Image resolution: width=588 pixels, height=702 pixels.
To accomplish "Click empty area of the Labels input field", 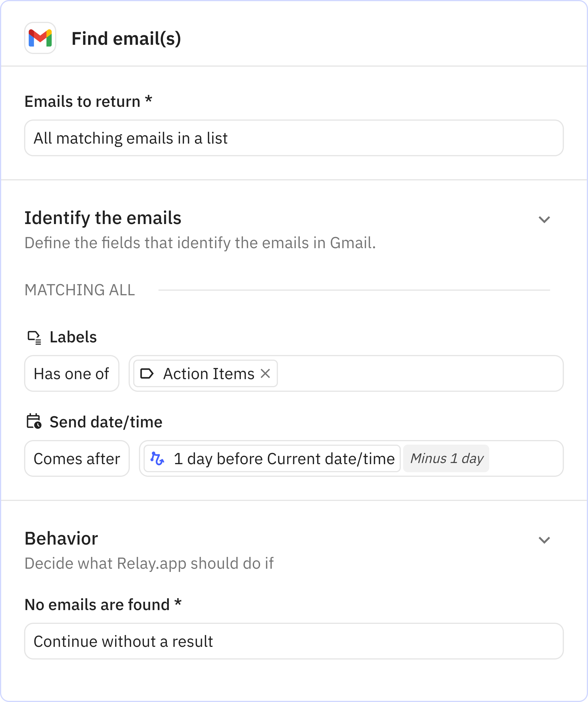I will tap(418, 373).
